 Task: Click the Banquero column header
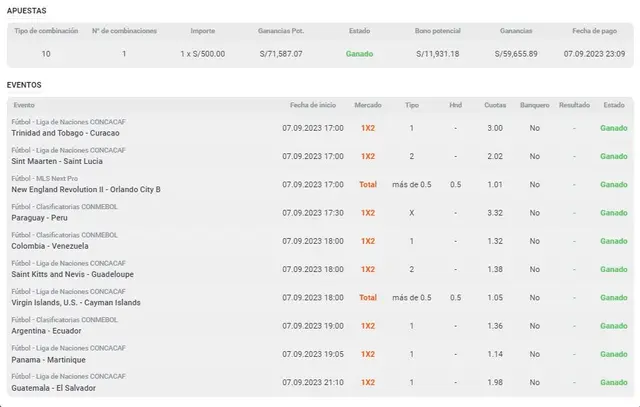pos(534,105)
